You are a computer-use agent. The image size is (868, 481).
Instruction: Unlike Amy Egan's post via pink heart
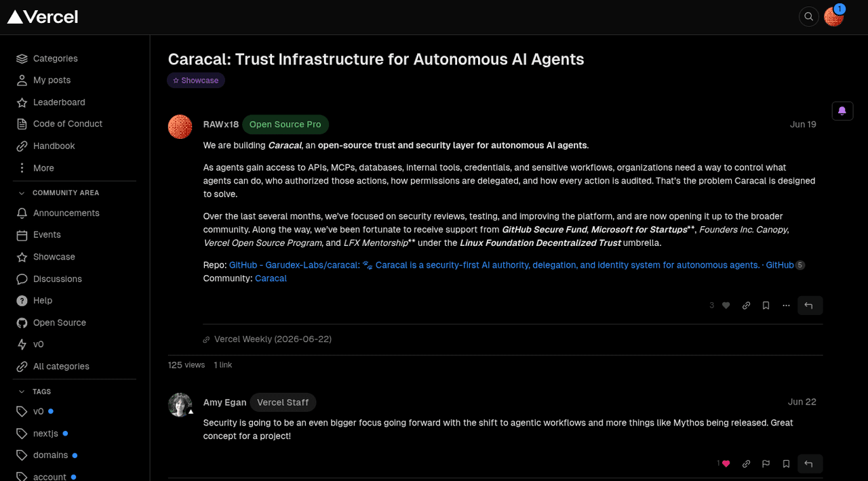726,464
